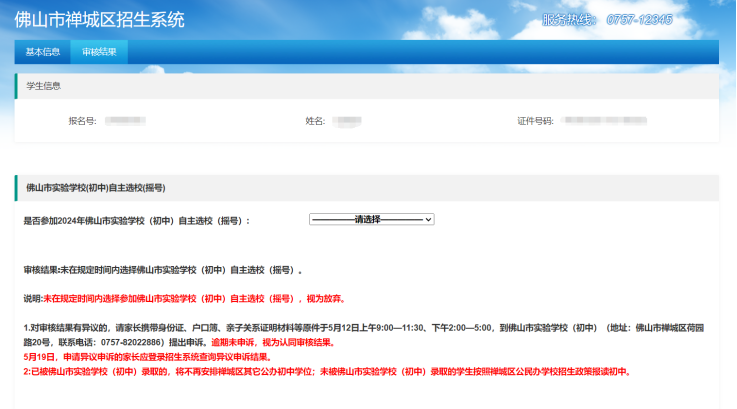Image resolution: width=737 pixels, height=409 pixels.
Task: Click the 是否参加2024年佛山市实验学校 question label
Action: tap(136, 221)
